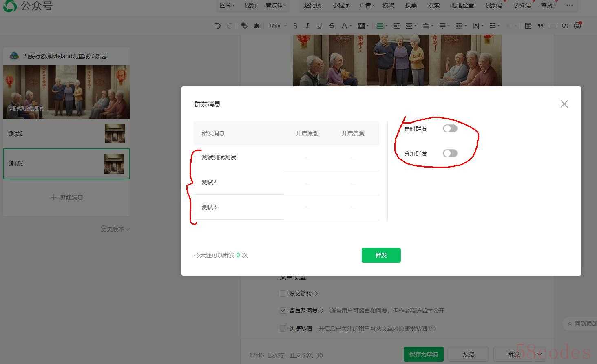597x364 pixels.
Task: Expand the 历史版本 dropdown
Action: [115, 229]
